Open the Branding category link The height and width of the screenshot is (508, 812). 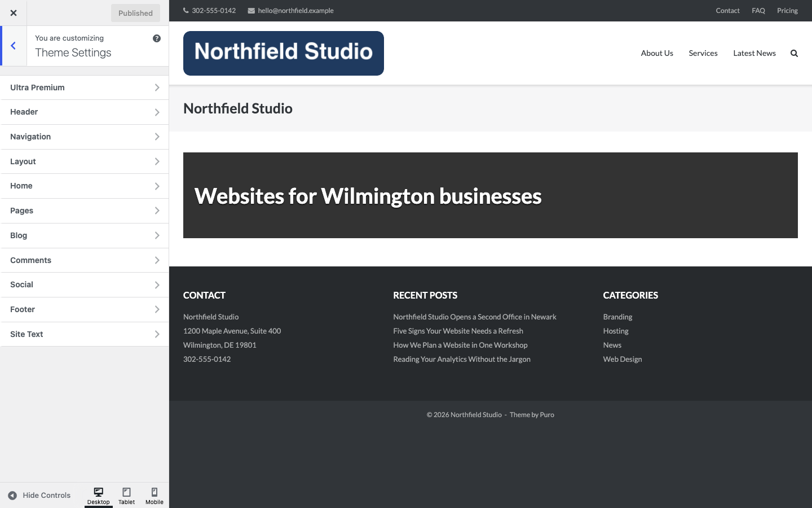[x=617, y=317]
